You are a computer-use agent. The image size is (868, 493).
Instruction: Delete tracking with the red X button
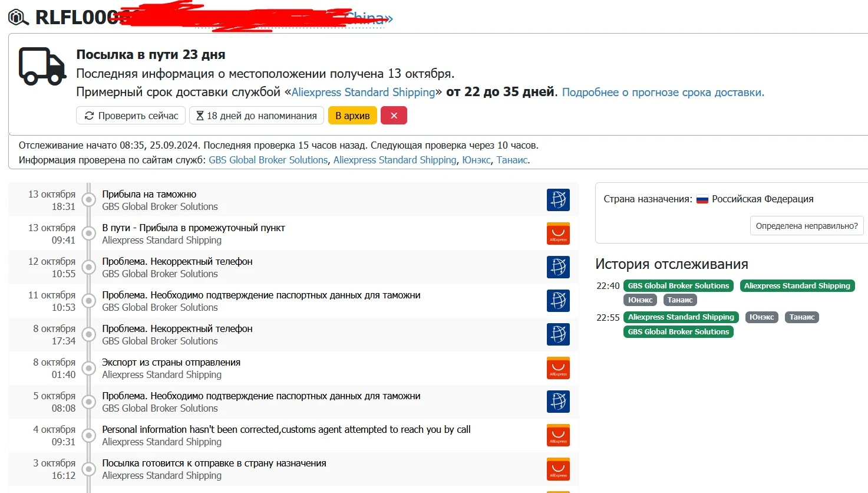394,116
